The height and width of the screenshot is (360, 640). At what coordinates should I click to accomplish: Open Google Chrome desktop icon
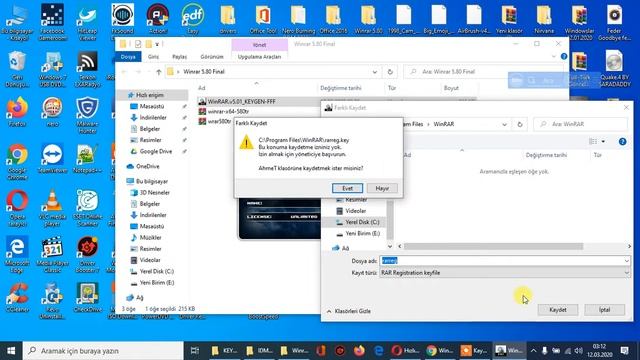coord(17,162)
